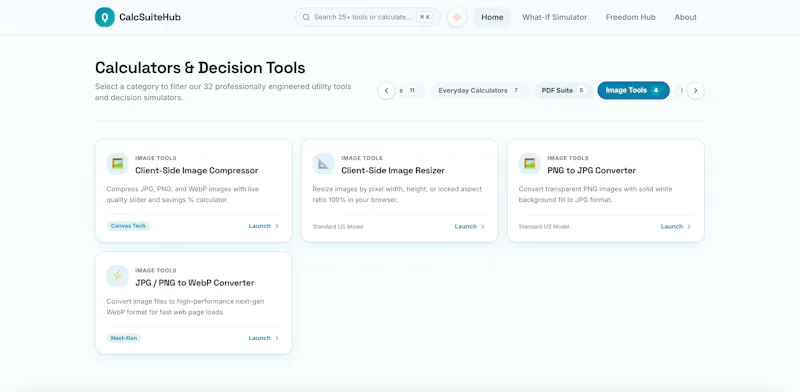Click the Image Resizer Launch arrow chevron
800x392 pixels.
pyautogui.click(x=483, y=226)
